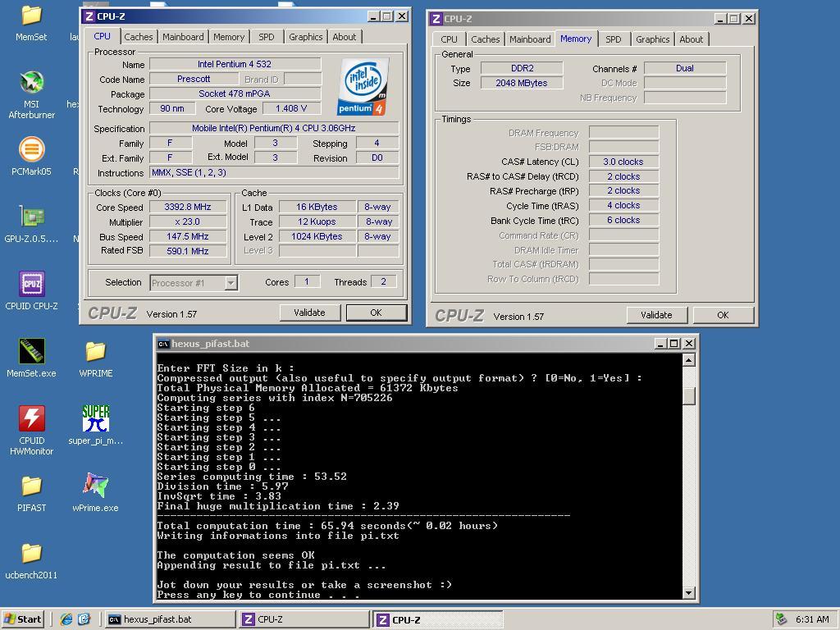The height and width of the screenshot is (630, 840).
Task: Click Channels # value Dual
Action: (685, 68)
